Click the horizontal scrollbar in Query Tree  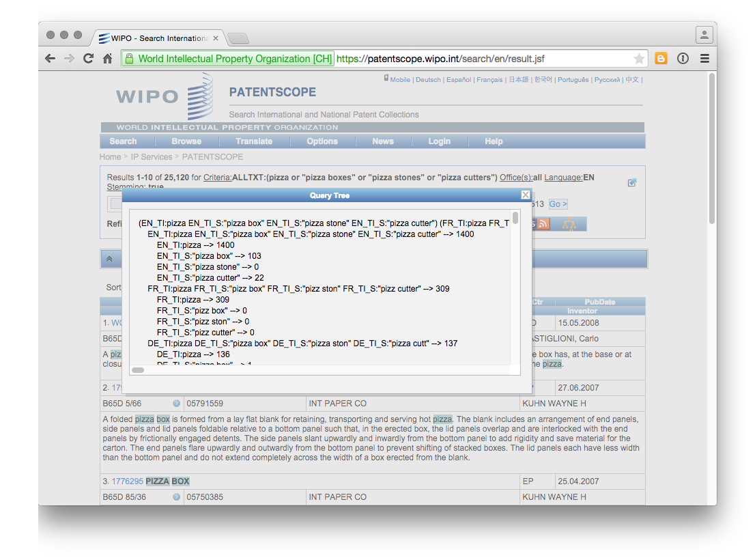138,369
